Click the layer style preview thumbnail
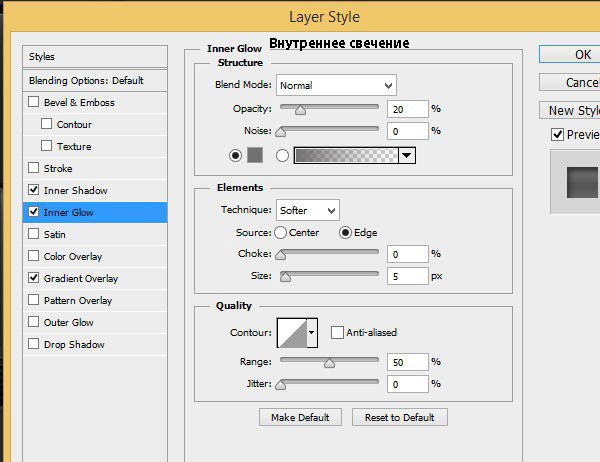 coord(575,183)
